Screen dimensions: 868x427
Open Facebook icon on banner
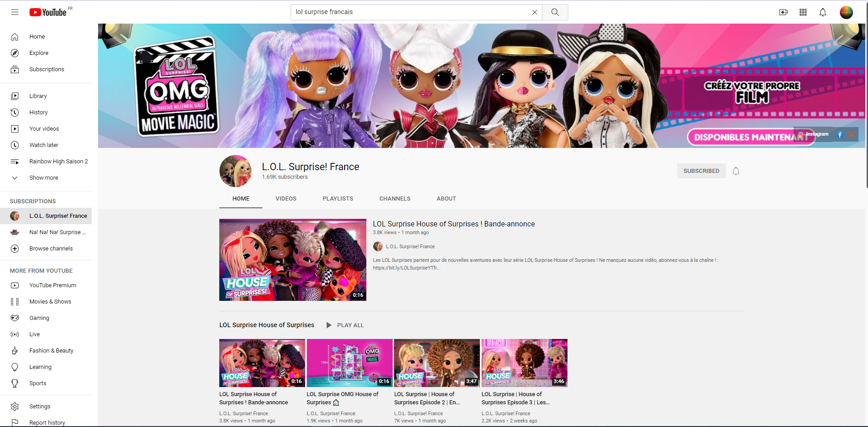pyautogui.click(x=839, y=134)
